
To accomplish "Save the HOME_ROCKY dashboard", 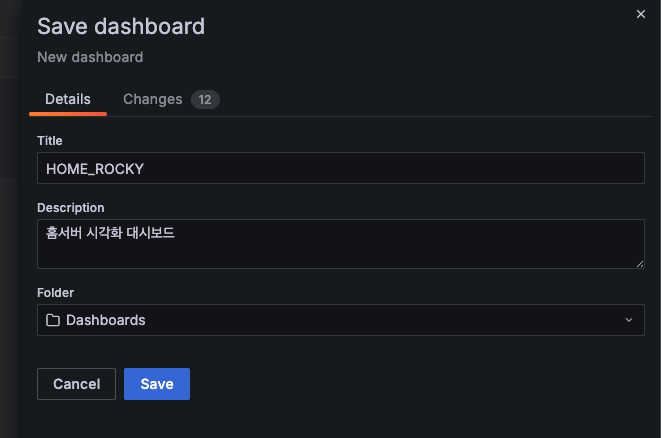I will [x=157, y=384].
